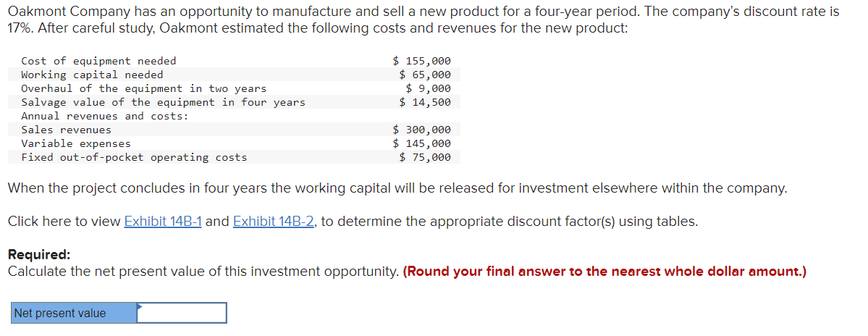868x336 pixels.
Task: Click the red rounding instruction text
Action: click(x=604, y=272)
